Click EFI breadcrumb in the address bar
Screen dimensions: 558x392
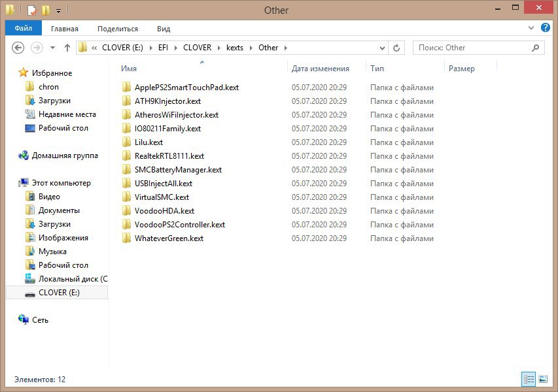coord(163,48)
